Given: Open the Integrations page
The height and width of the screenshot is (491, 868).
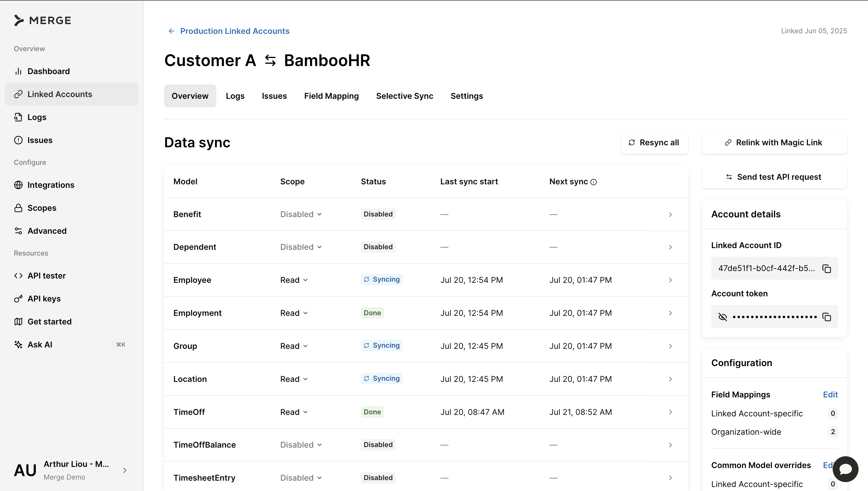Looking at the screenshot, I should [51, 185].
